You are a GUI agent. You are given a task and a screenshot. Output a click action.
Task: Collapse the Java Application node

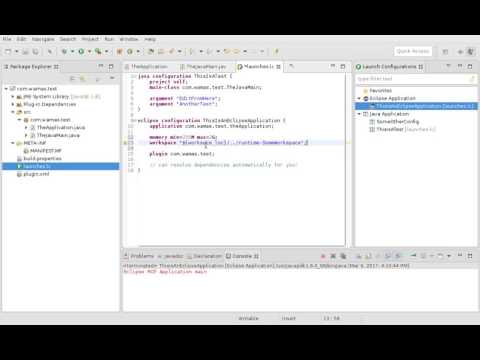click(359, 114)
